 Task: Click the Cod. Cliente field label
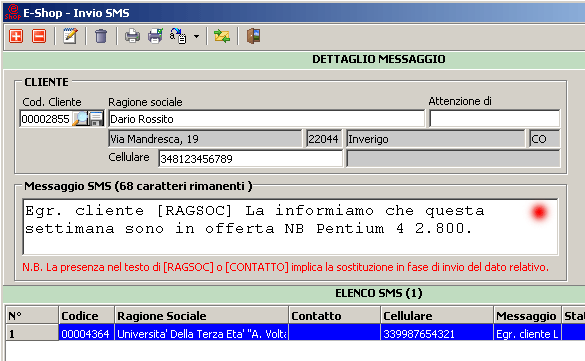tap(52, 102)
